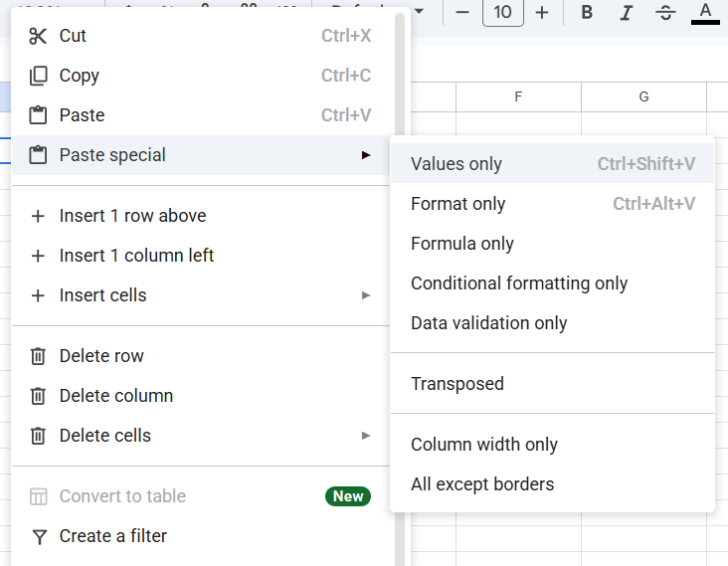Viewport: 728px width, 566px height.
Task: Click the font size input field
Action: [x=502, y=13]
